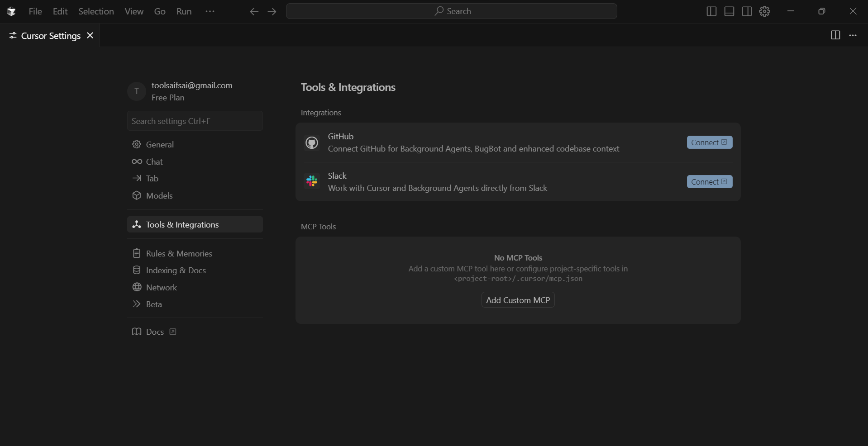868x446 pixels.
Task: Open the Edit menu
Action: (60, 11)
